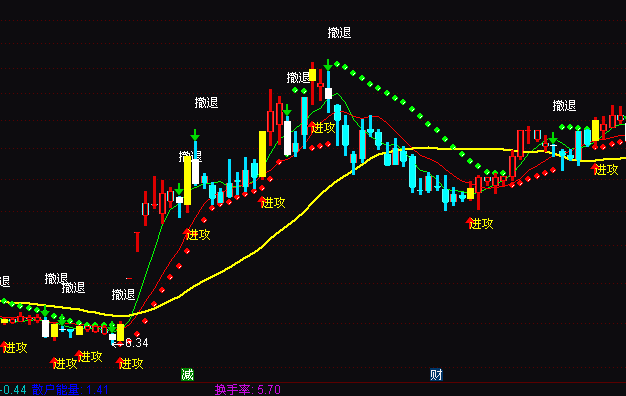The image size is (626, 396).
Task: Click the yellow candle at the bottom of the decline
Action: (470, 194)
